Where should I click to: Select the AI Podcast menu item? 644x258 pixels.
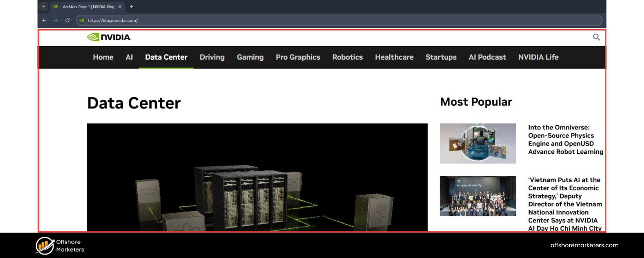(x=487, y=57)
